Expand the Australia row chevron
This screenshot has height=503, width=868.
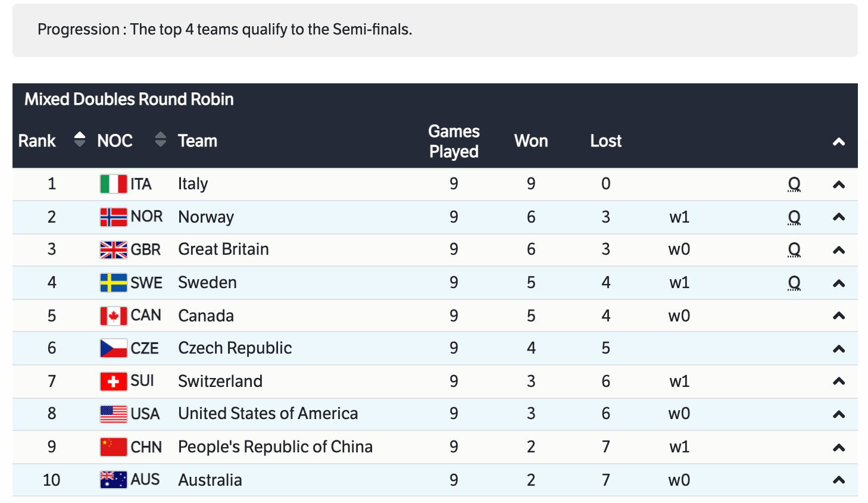(838, 480)
